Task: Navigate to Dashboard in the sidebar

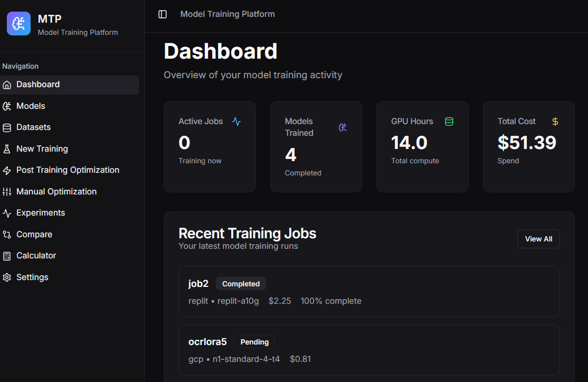Action: [x=37, y=84]
